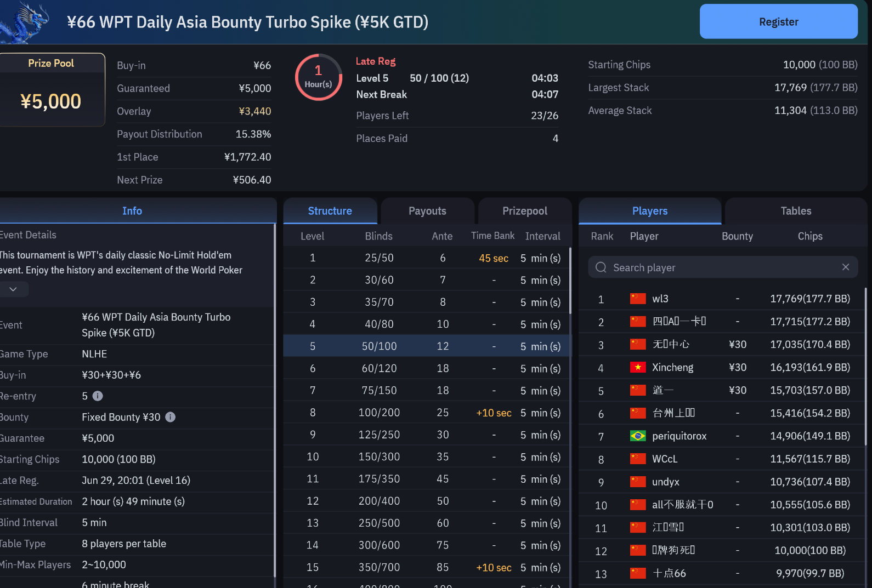This screenshot has width=872, height=588.
Task: Select the Structure tab
Action: click(x=330, y=211)
